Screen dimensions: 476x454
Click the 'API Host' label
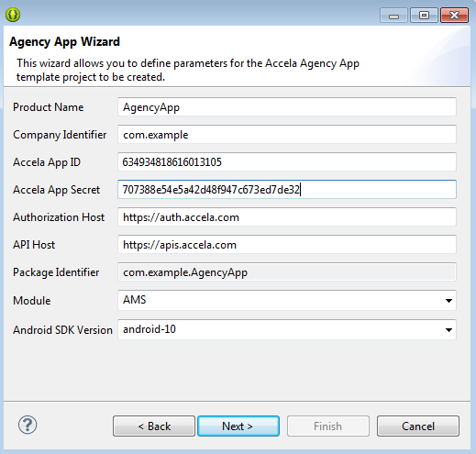pos(34,245)
